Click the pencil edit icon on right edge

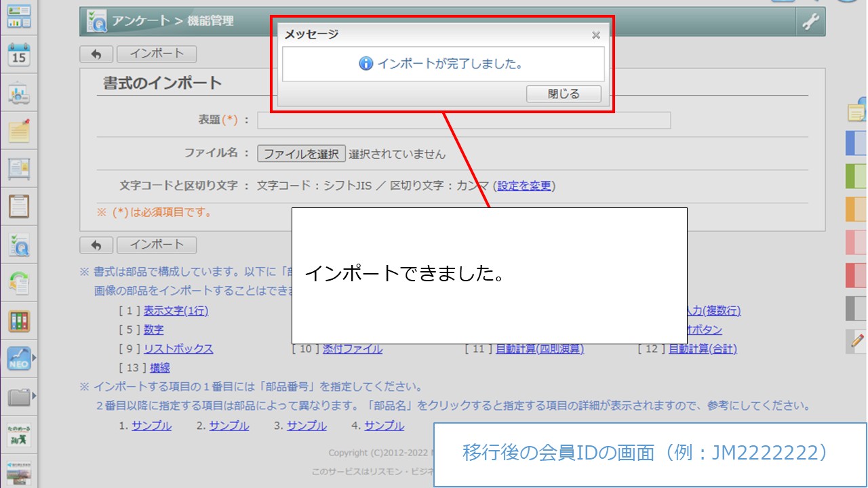click(857, 340)
